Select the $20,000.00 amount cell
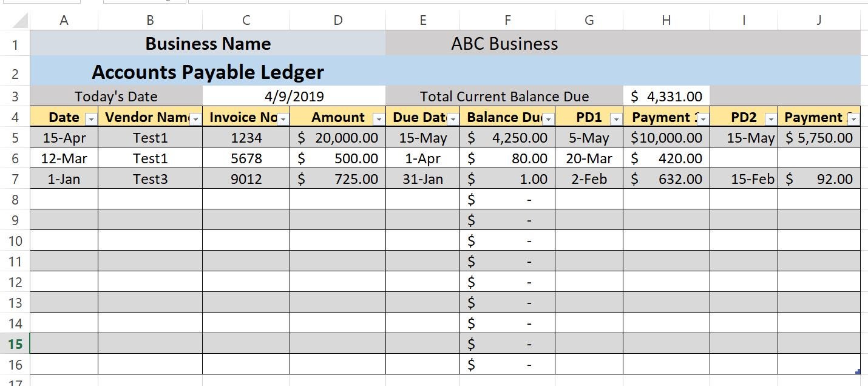The image size is (868, 386). coord(337,138)
